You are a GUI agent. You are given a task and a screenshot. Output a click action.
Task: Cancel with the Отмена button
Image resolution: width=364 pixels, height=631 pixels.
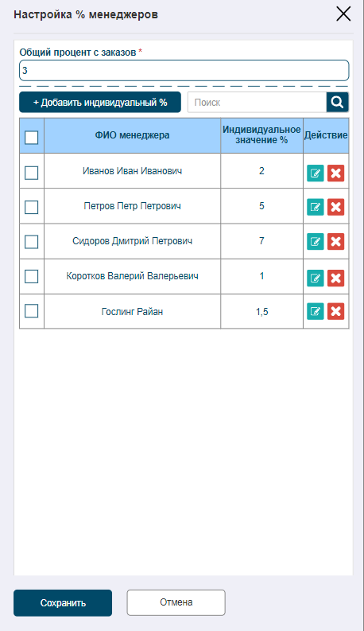pyautogui.click(x=176, y=602)
